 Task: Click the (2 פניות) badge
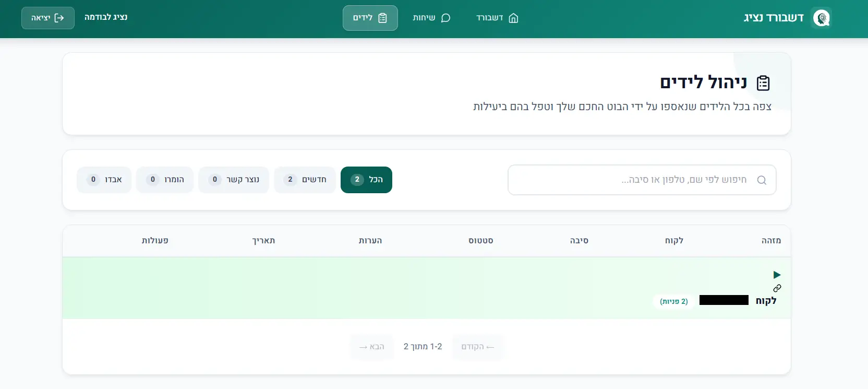point(674,301)
